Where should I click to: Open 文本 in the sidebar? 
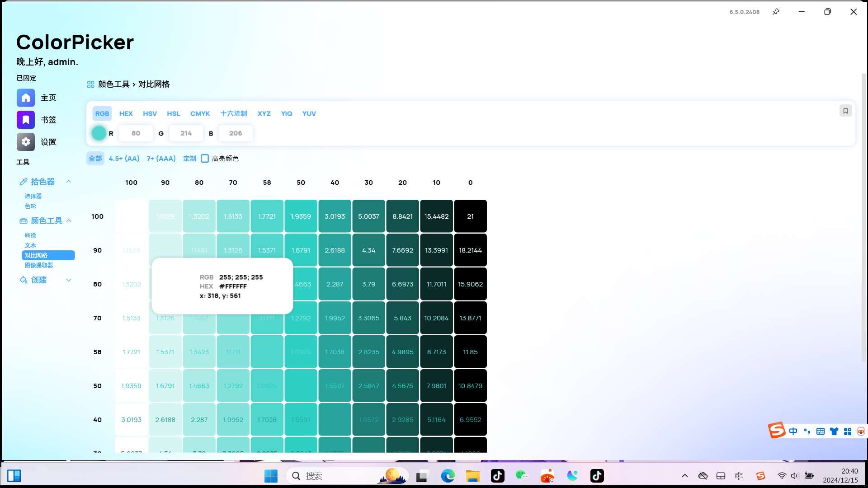click(x=30, y=245)
